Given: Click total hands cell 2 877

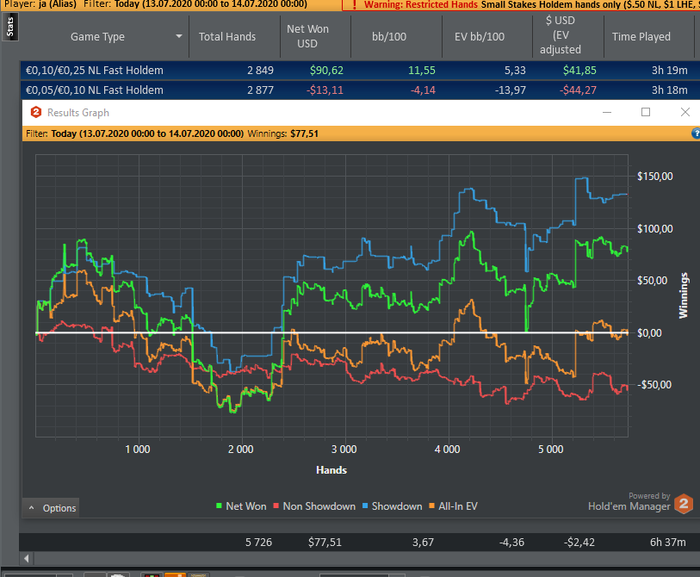Looking at the screenshot, I should click(260, 90).
